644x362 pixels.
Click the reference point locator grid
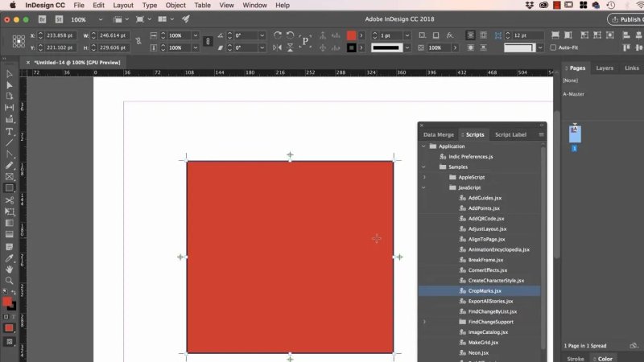[19, 42]
